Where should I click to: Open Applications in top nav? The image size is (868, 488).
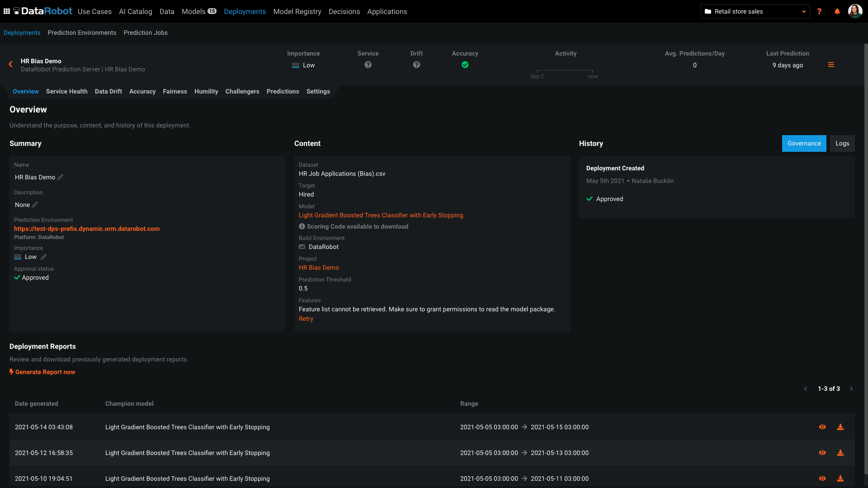[x=387, y=11]
